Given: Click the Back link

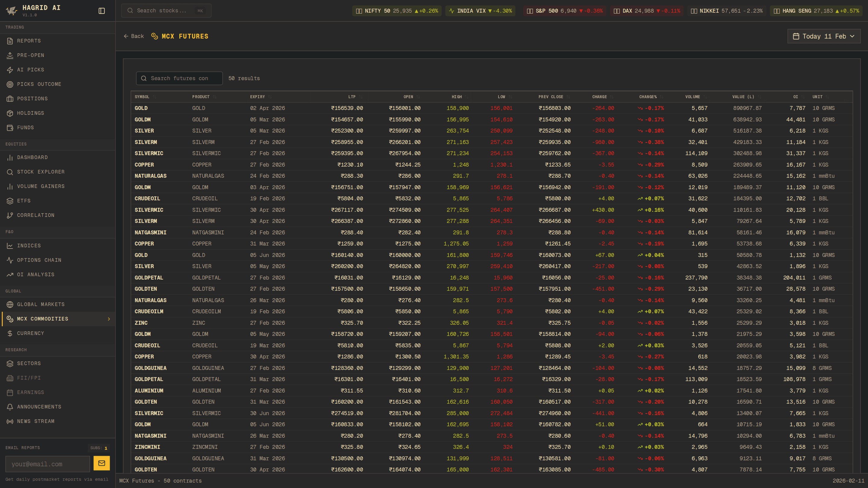Looking at the screenshot, I should [x=134, y=36].
